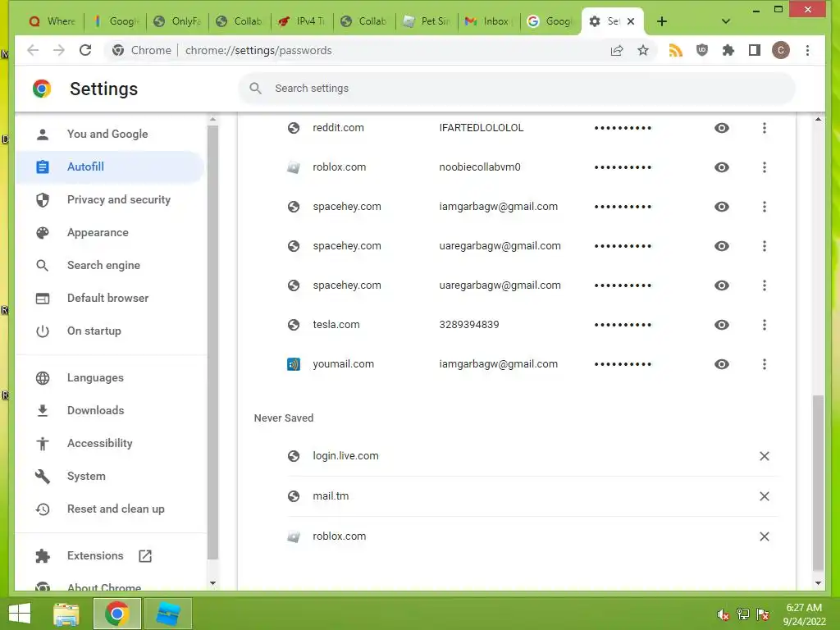Switch to the Pet Sim tab

tap(427, 21)
